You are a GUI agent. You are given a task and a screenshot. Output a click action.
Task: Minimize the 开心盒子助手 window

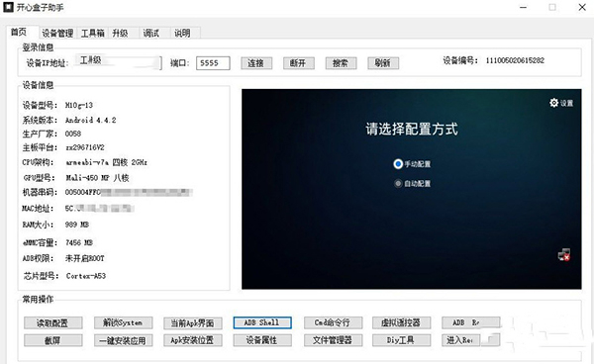(523, 7)
